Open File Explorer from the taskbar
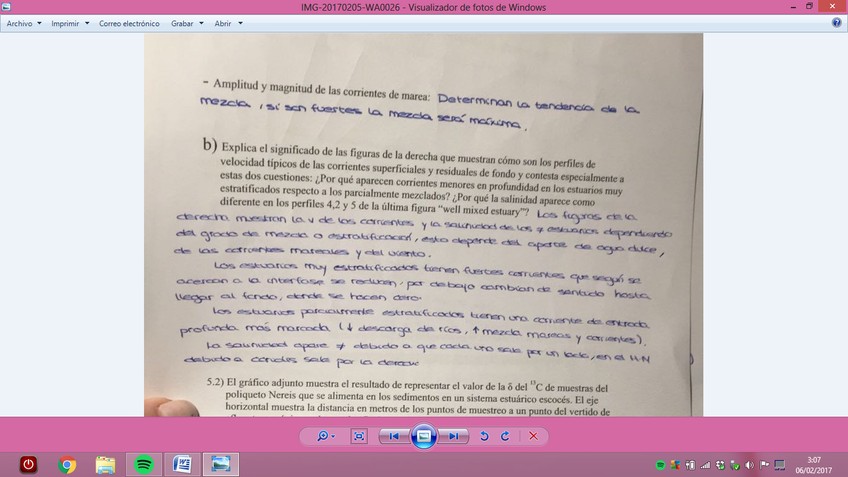This screenshot has height=477, width=848. [105, 465]
